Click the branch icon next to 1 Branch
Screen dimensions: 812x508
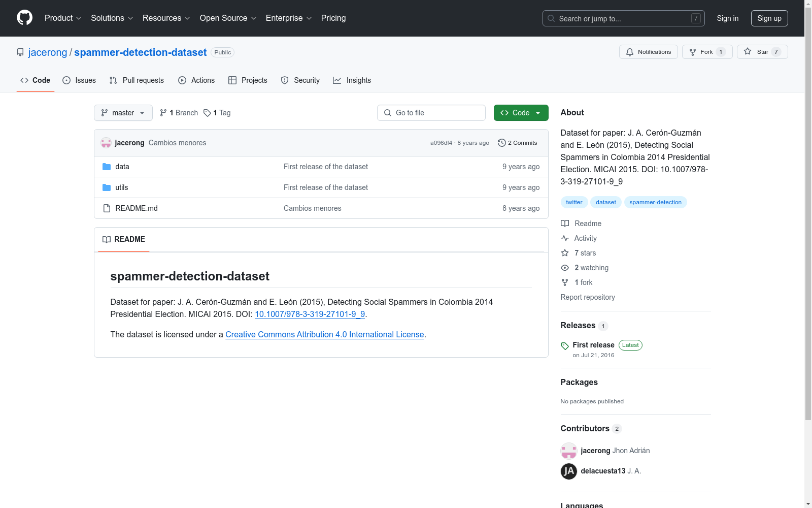point(163,113)
